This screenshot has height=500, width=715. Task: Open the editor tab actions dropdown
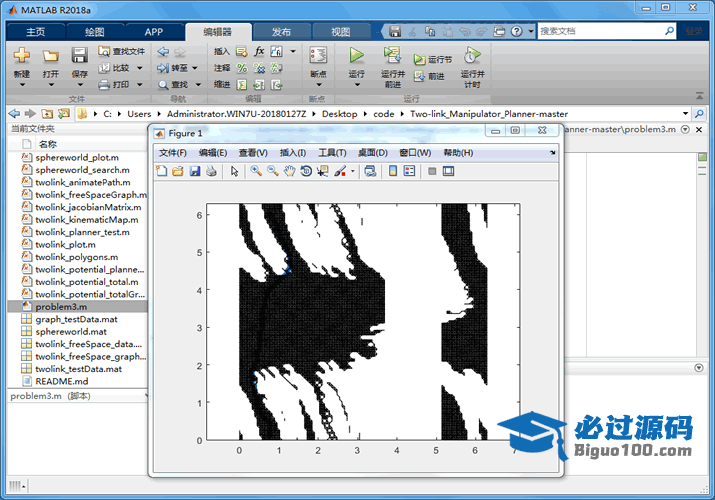(685, 129)
